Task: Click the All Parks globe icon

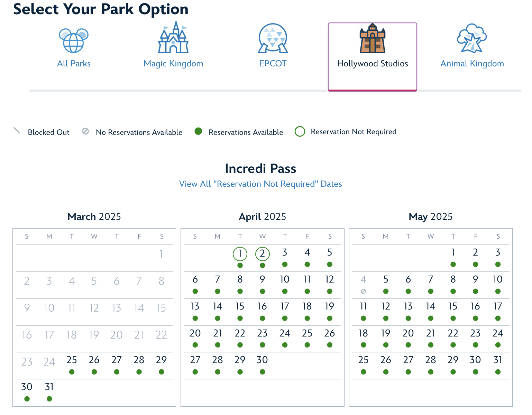Action: click(x=74, y=40)
